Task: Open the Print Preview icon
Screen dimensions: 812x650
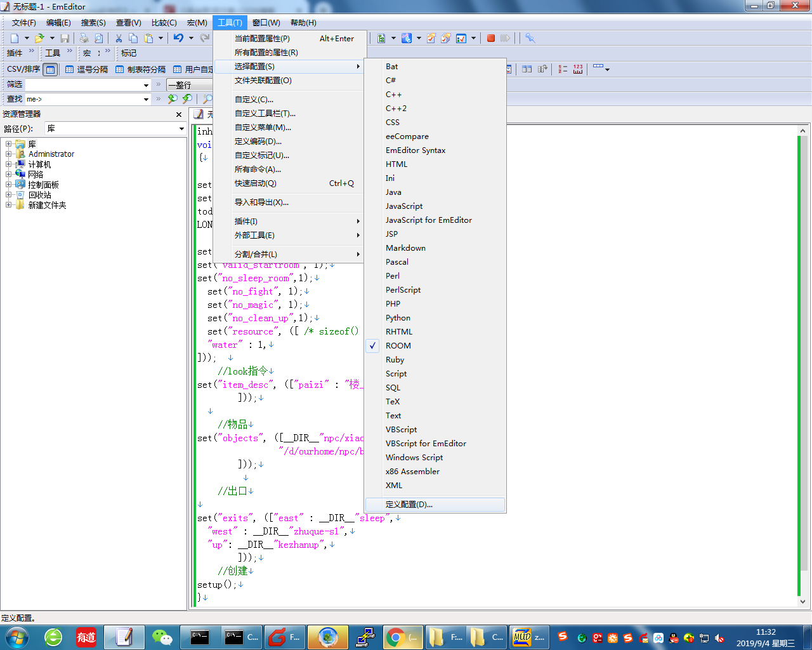Action: (x=98, y=38)
